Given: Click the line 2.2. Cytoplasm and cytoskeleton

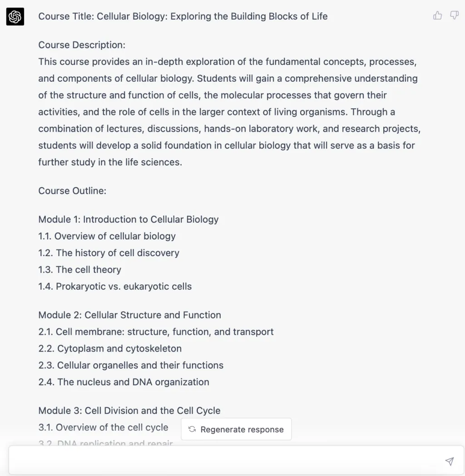Looking at the screenshot, I should 110,348.
